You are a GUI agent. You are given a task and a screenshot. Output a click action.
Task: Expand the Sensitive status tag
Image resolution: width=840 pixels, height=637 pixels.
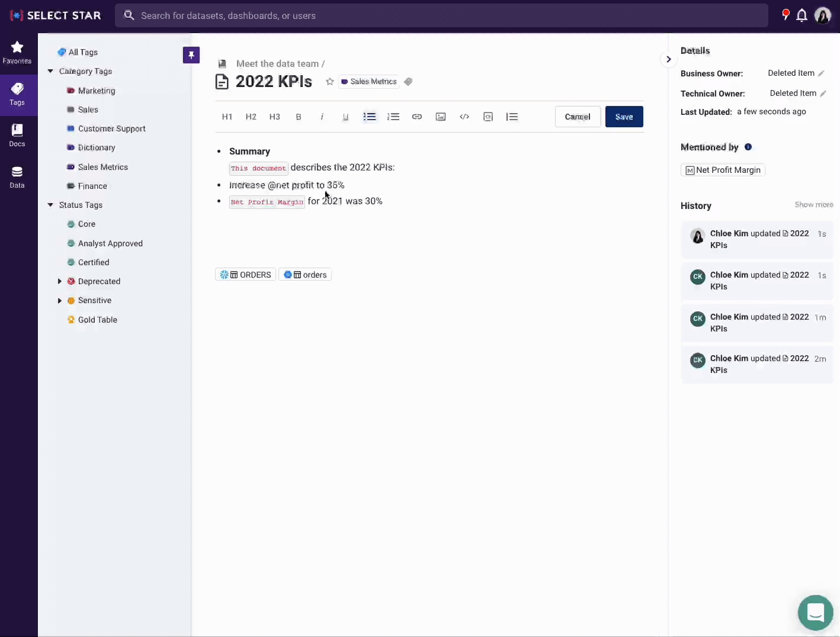(60, 301)
